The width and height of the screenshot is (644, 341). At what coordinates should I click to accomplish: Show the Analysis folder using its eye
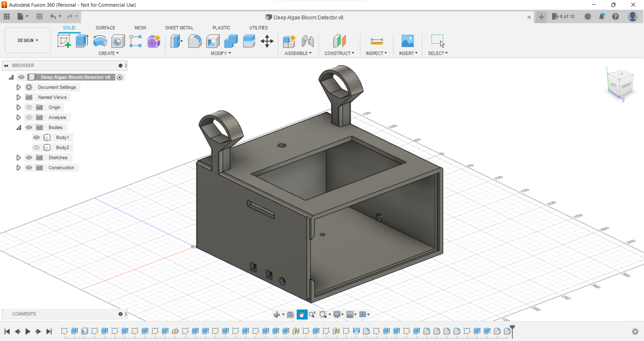click(x=29, y=117)
